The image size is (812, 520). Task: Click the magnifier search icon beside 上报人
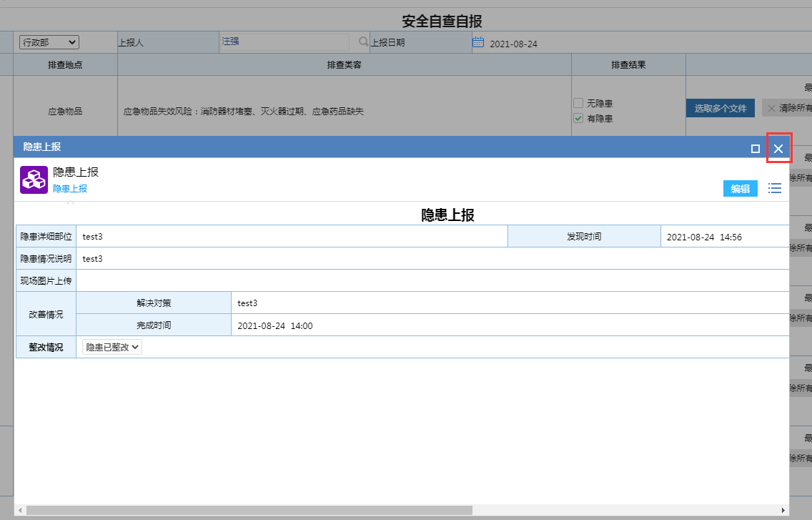point(364,42)
